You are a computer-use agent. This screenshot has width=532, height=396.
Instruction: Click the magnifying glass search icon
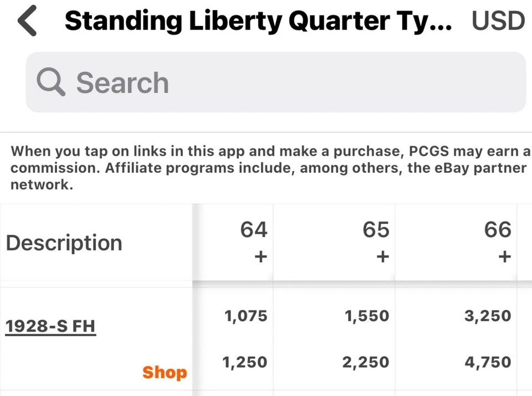tap(51, 83)
